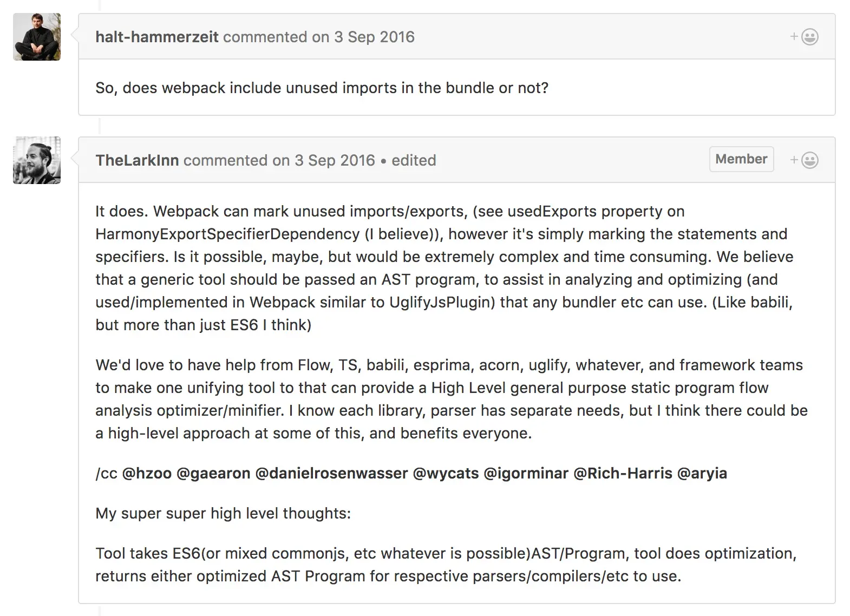Click the 3 Sep 2016 timestamp on TheLarkInn's comment
The image size is (850, 616).
(x=335, y=160)
